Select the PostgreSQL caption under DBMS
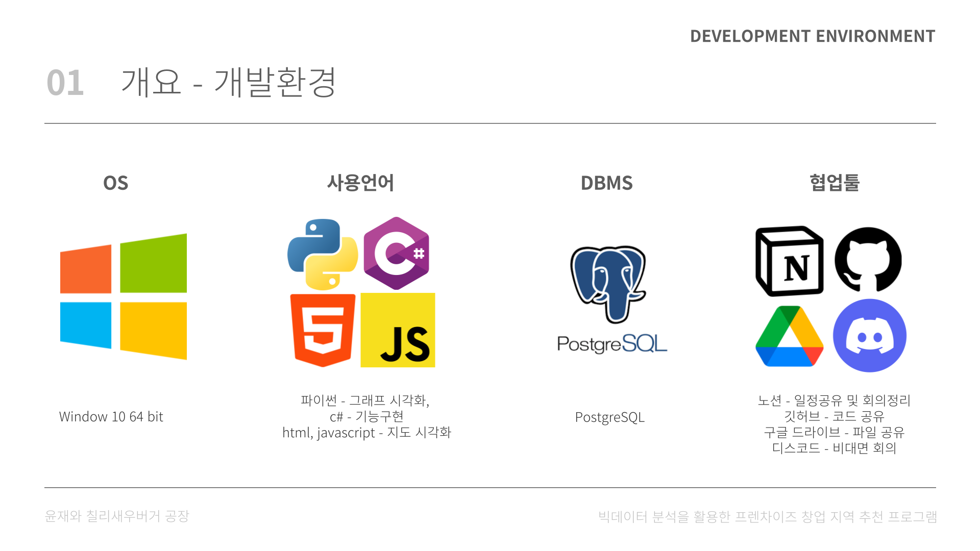Screen dimensions: 980x551 pyautogui.click(x=610, y=417)
